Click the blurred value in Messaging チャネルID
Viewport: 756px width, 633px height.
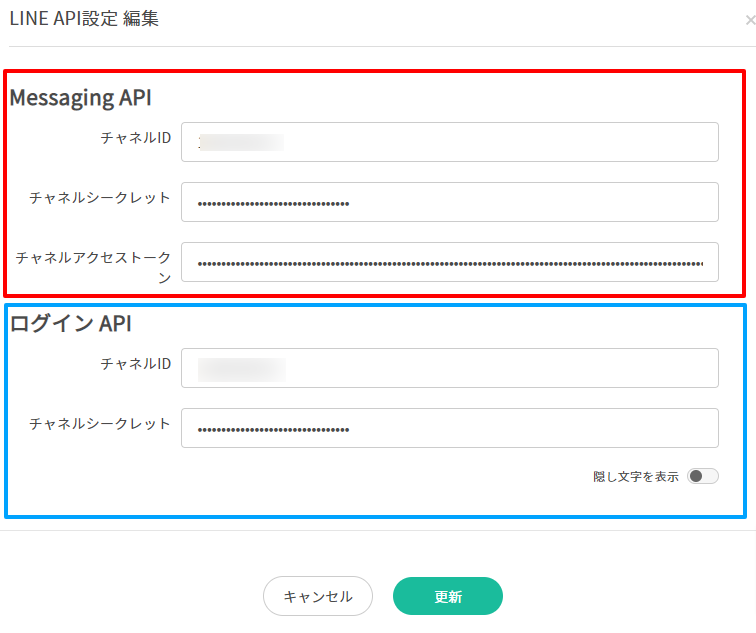point(241,143)
